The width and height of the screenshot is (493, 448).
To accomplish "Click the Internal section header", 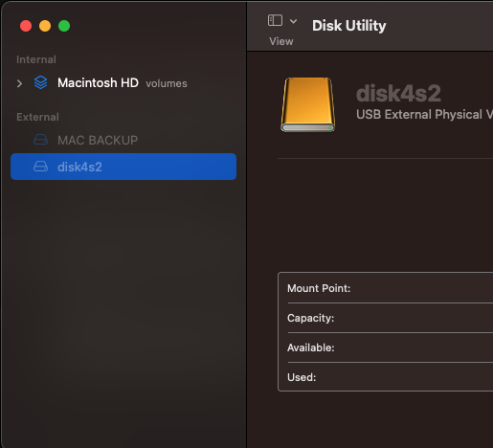I will (36, 59).
